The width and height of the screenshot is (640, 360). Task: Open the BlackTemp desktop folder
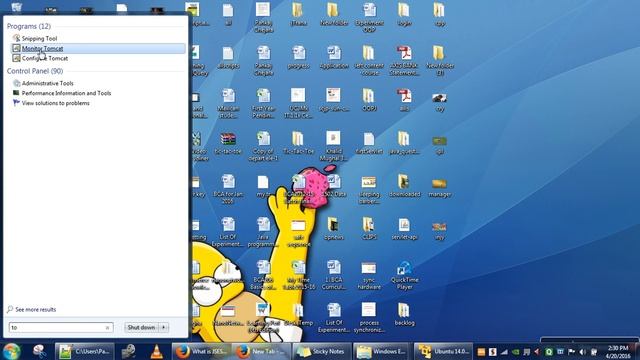[298, 314]
